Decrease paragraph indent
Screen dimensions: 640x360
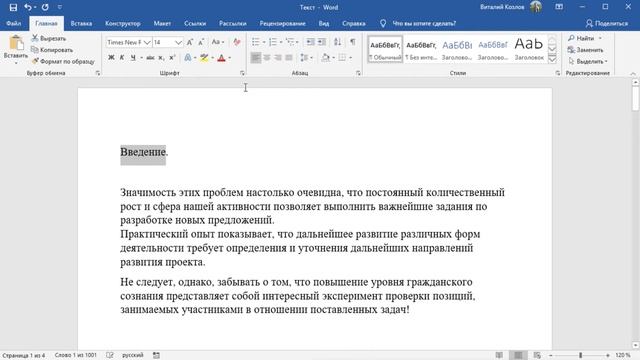pos(310,42)
